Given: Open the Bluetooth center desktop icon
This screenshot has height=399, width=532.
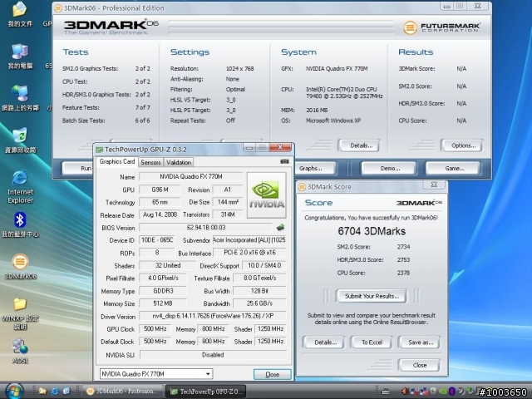Looking at the screenshot, I should (x=20, y=224).
